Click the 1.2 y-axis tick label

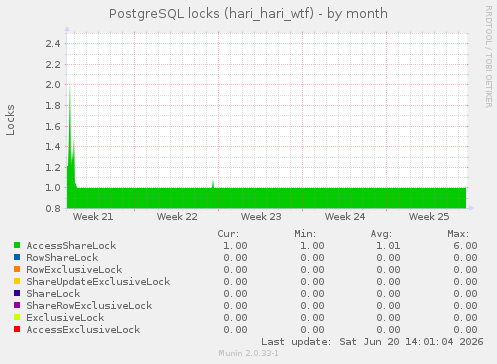pyautogui.click(x=53, y=167)
